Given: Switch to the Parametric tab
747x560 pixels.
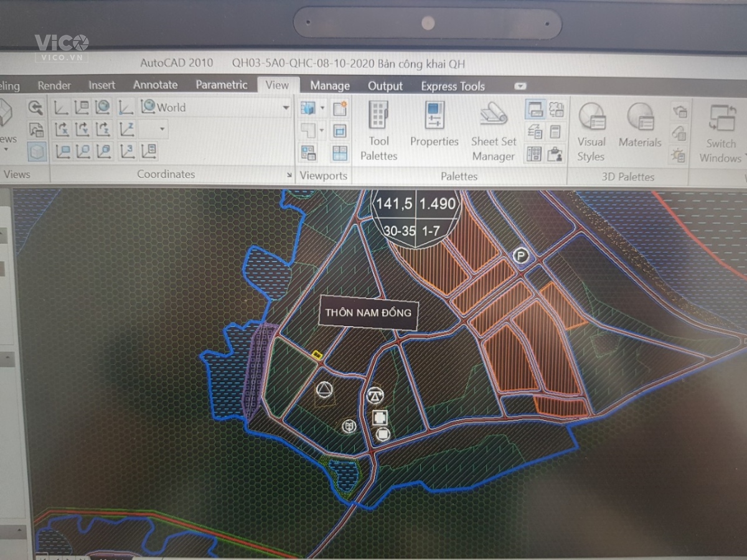Looking at the screenshot, I should (222, 85).
